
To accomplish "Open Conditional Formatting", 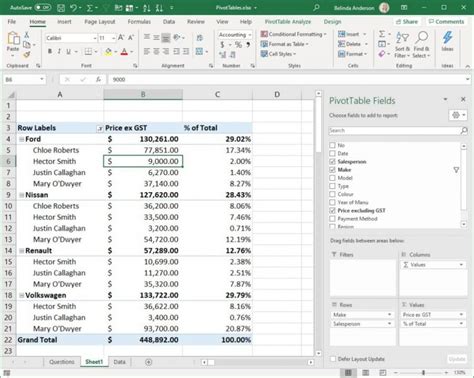I will pos(294,34).
